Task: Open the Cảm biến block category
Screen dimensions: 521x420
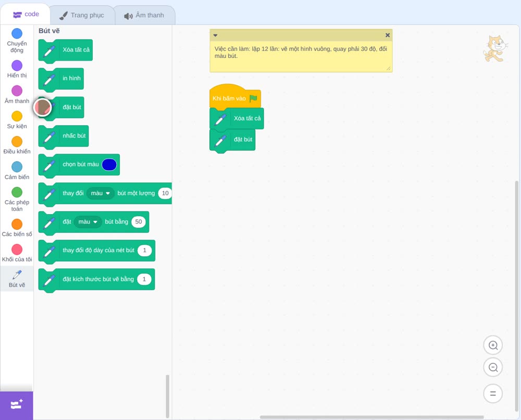Action: point(17,171)
